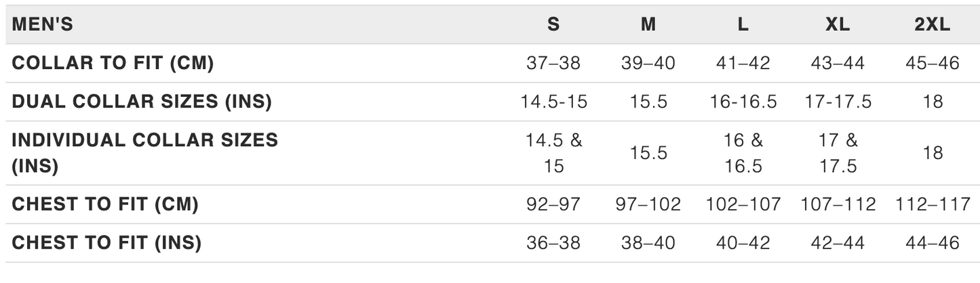Click the CHEST TO FIT (INS) label
980x283 pixels.
pos(106,243)
